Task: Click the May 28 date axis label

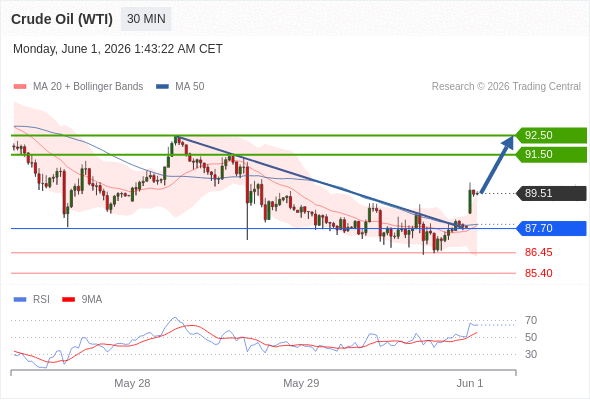Action: click(132, 383)
